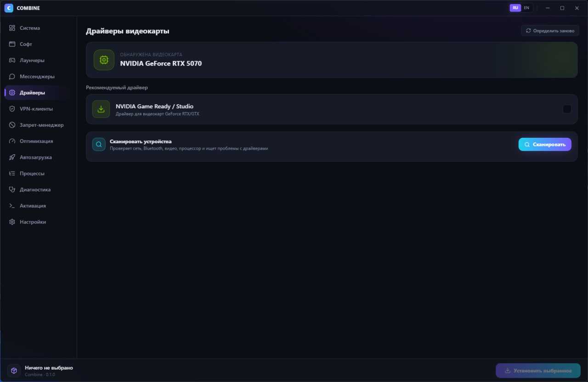Click the green download icon for NVIDIA driver
This screenshot has height=382, width=588.
(x=101, y=109)
